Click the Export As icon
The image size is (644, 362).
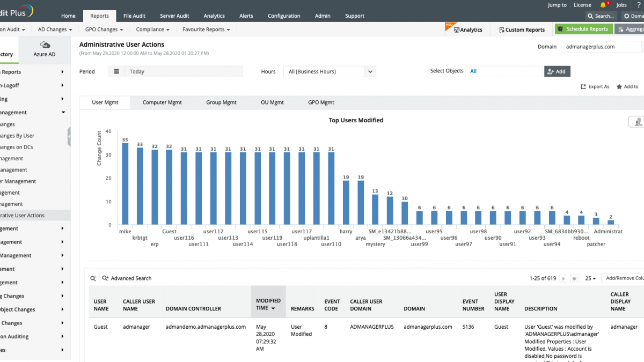click(584, 86)
